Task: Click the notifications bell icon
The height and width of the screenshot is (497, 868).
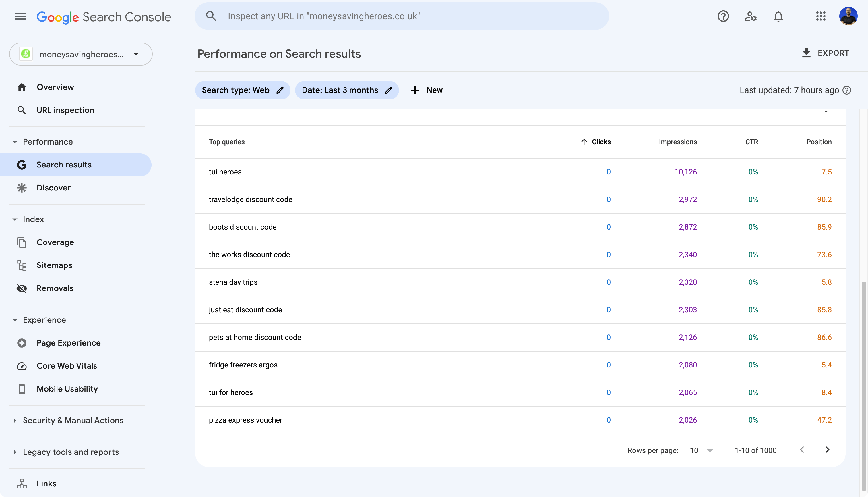Action: pos(778,16)
